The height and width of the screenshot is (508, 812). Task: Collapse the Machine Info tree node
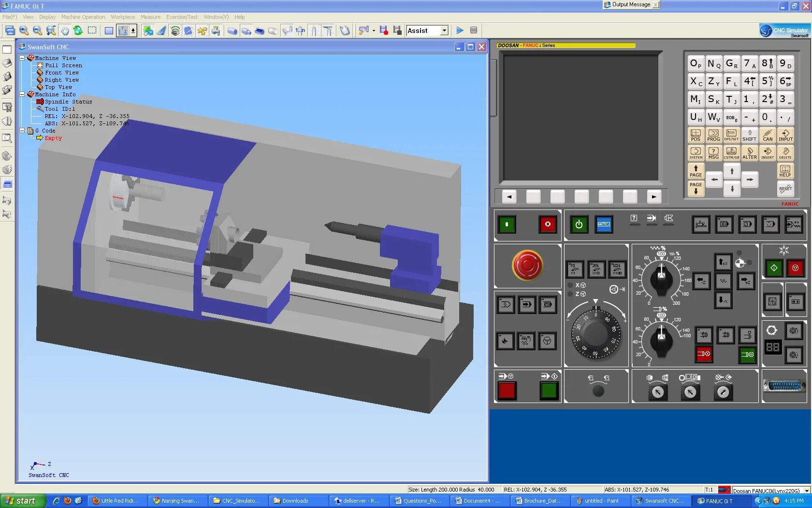(x=22, y=94)
